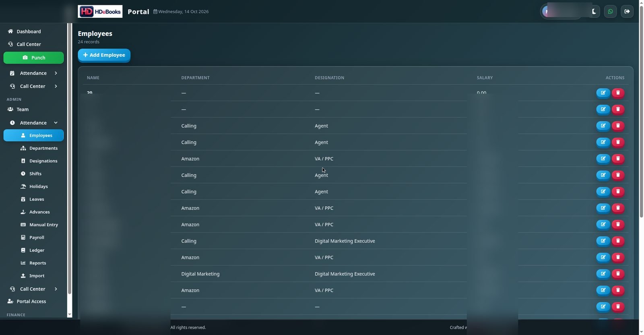Toggle dark mode with the moon icon
This screenshot has height=335, width=644.
point(594,11)
